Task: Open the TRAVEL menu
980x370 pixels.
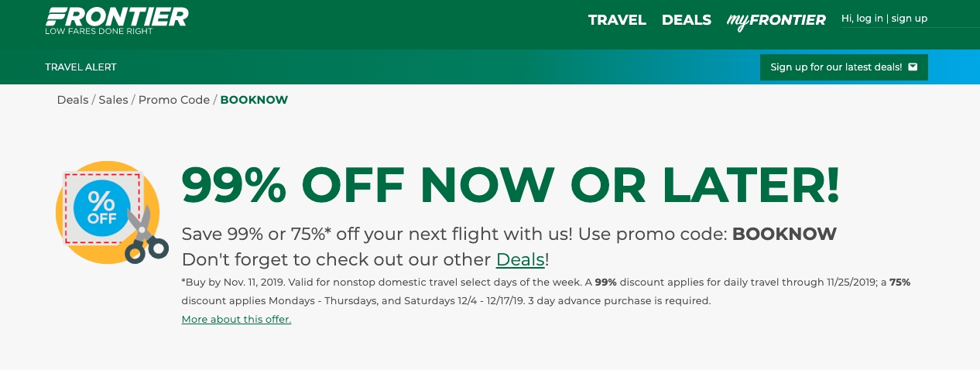Action: 617,20
